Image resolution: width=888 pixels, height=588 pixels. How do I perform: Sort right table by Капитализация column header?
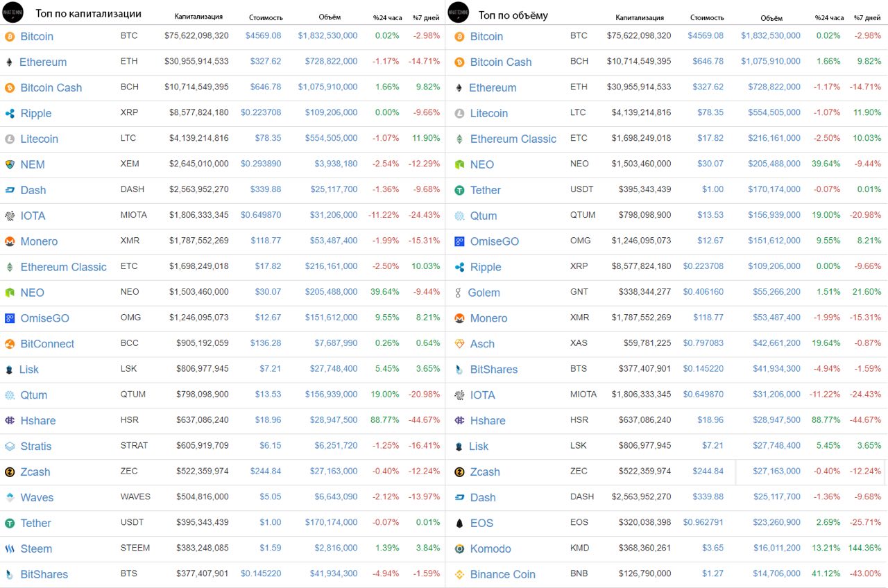[x=640, y=17]
